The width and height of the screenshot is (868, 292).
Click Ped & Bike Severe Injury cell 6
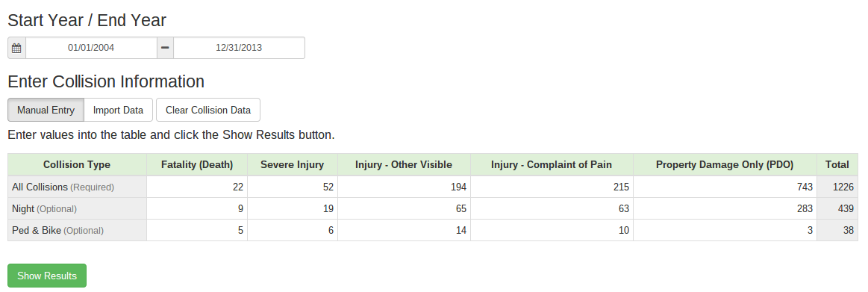[293, 230]
